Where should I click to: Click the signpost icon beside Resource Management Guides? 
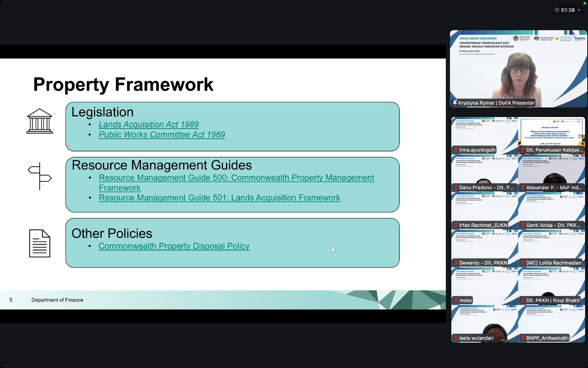(40, 176)
